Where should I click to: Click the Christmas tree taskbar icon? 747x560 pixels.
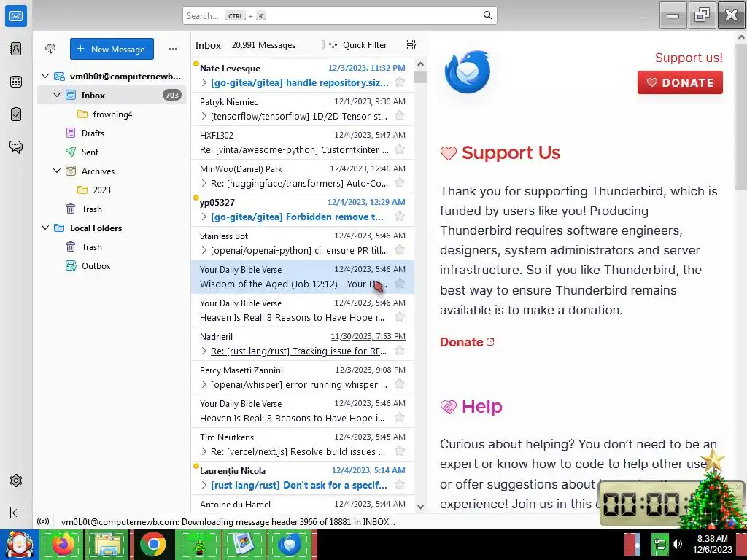(x=198, y=544)
